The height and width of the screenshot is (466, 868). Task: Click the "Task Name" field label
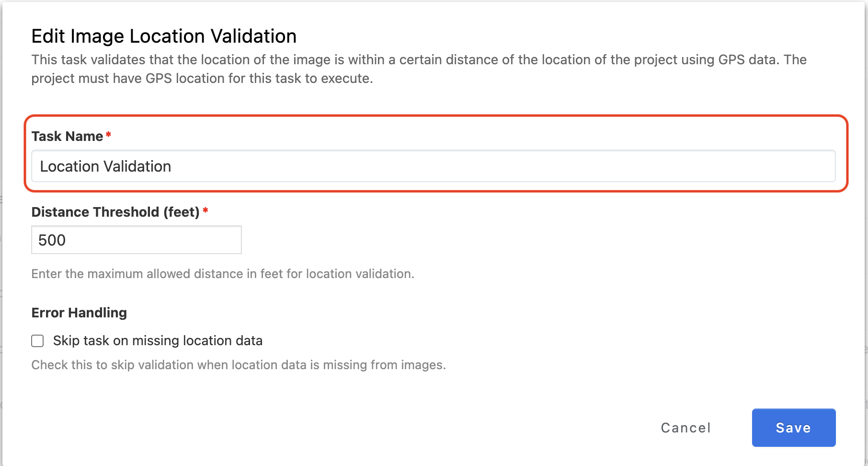click(67, 137)
